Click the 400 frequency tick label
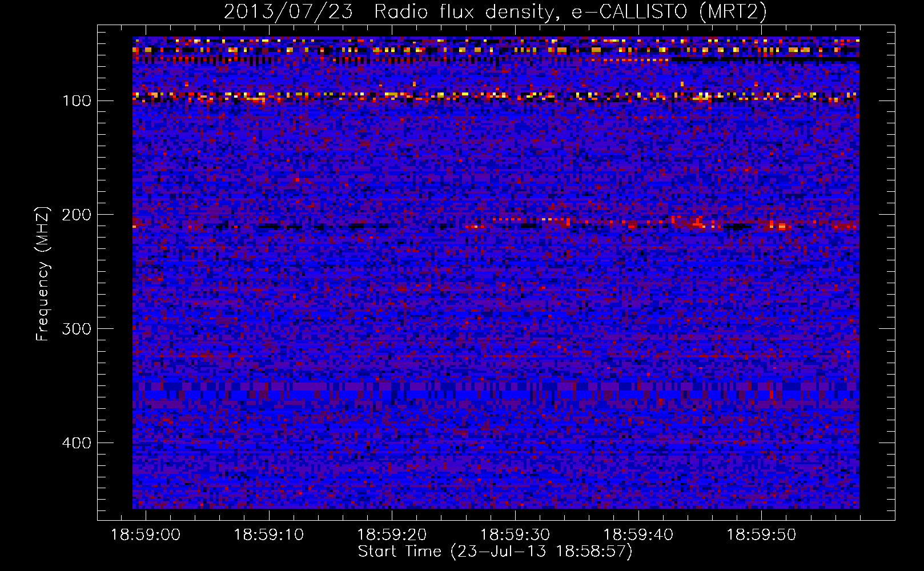 (x=77, y=444)
